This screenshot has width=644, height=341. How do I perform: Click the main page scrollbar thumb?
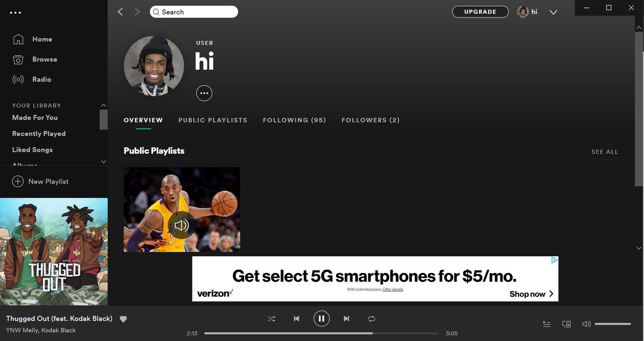pos(639,109)
